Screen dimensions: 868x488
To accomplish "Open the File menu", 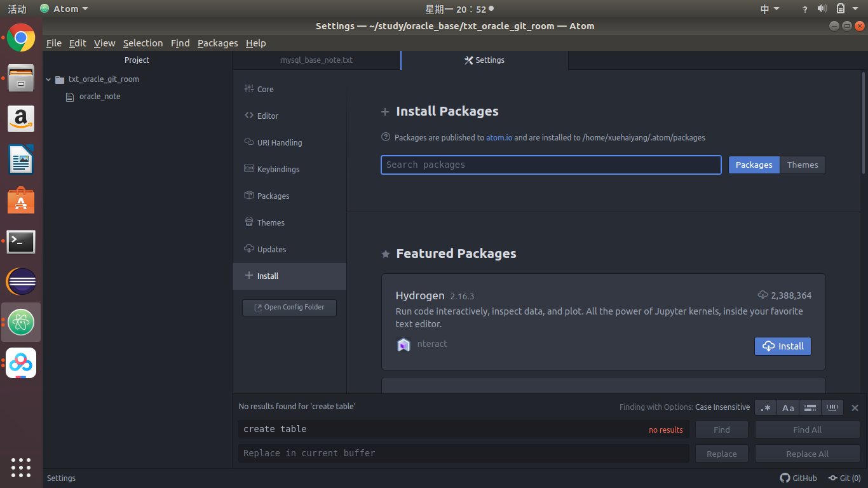I will tap(54, 43).
